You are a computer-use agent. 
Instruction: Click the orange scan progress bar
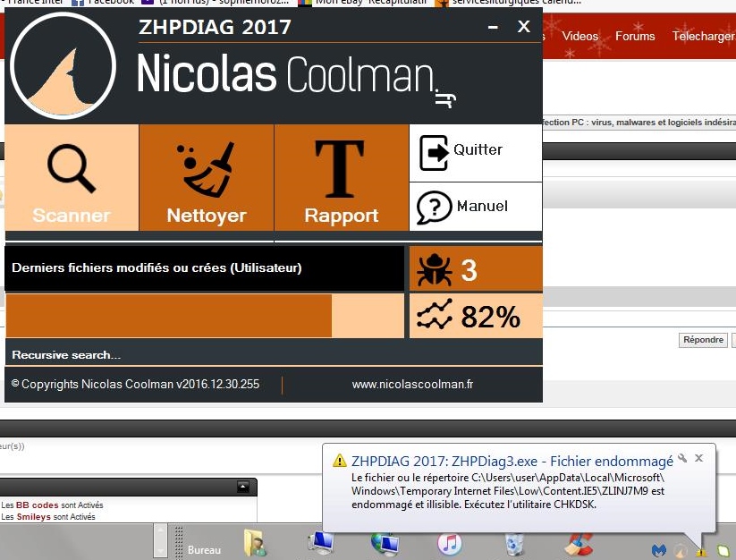tap(205, 316)
